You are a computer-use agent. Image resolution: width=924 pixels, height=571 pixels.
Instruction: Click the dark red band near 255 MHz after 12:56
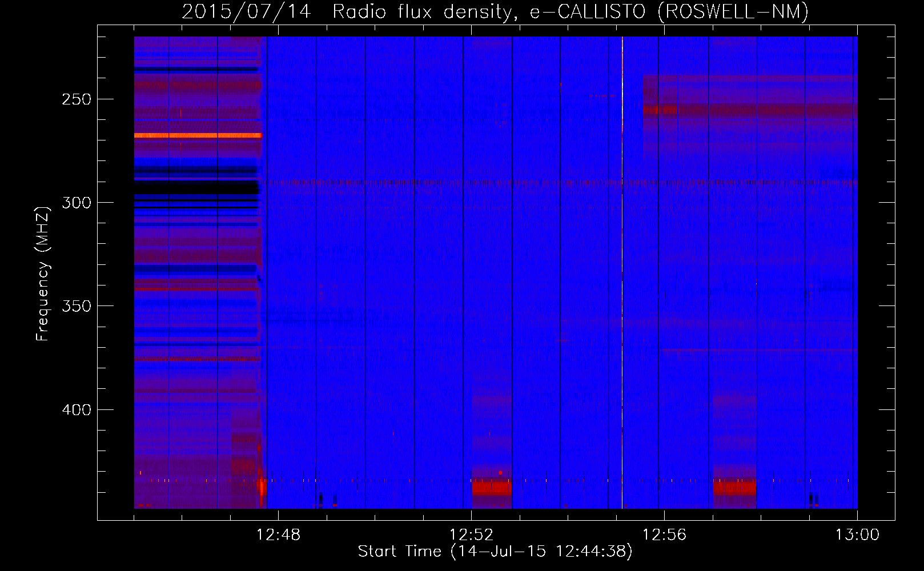(750, 110)
